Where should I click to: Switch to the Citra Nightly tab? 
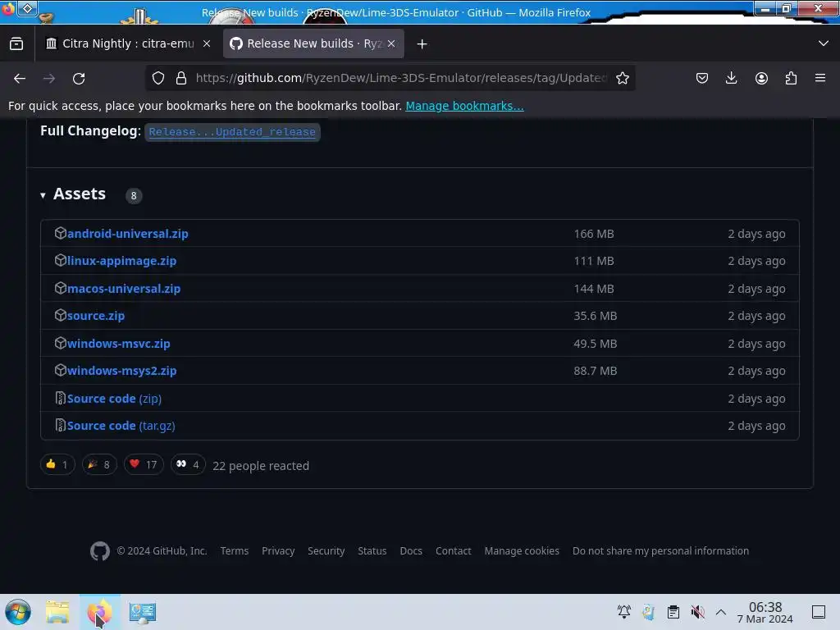[x=127, y=44]
